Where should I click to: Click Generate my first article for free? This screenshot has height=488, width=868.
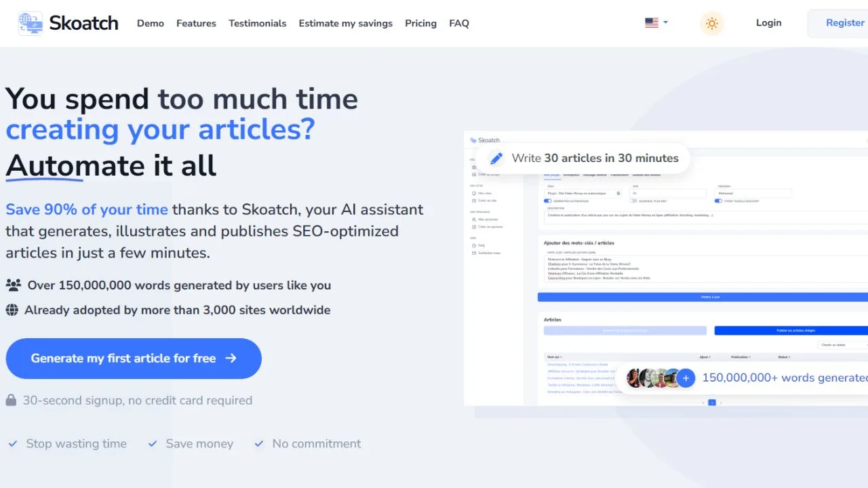pos(134,359)
